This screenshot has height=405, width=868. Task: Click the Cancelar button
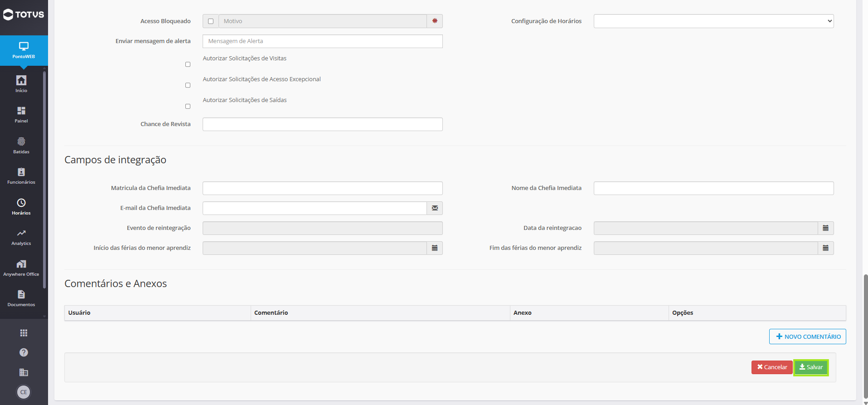tap(772, 367)
